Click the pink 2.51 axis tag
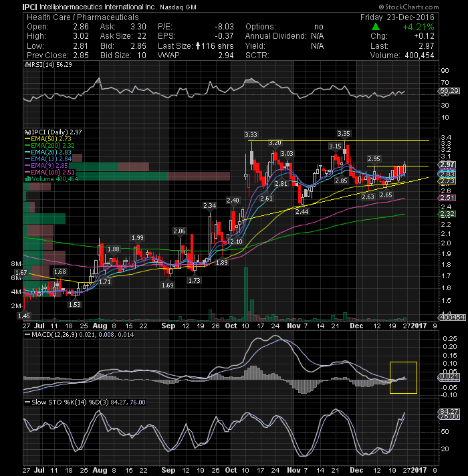Viewport: 468px width, 476px height. click(447, 198)
